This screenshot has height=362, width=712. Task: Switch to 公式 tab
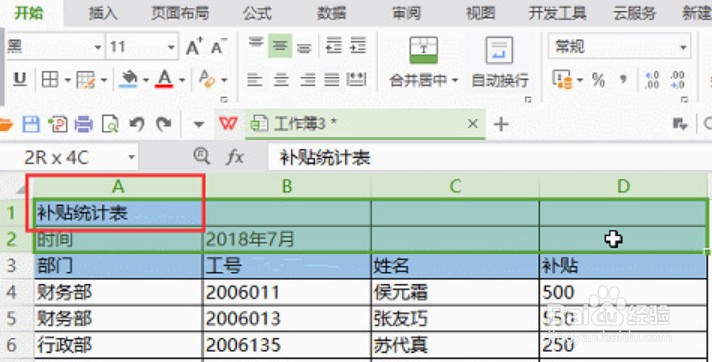(x=257, y=14)
